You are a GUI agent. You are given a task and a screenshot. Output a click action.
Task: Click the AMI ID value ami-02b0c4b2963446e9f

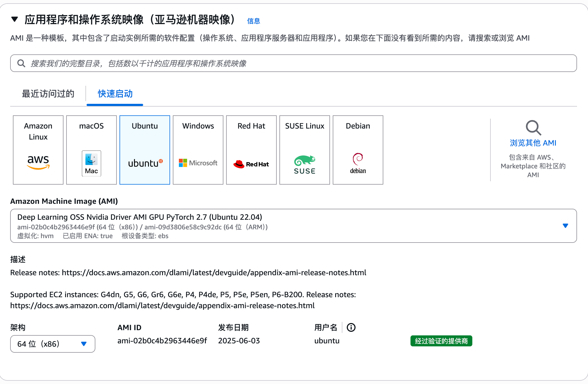162,341
